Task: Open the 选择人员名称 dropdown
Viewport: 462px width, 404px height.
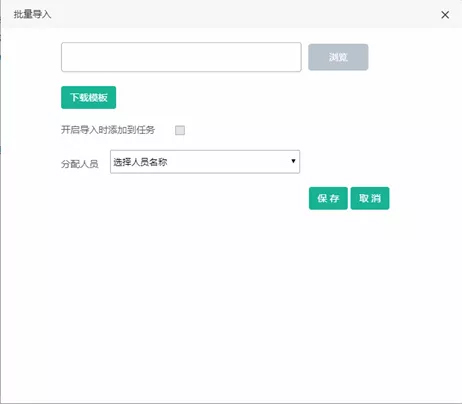Action: point(205,162)
